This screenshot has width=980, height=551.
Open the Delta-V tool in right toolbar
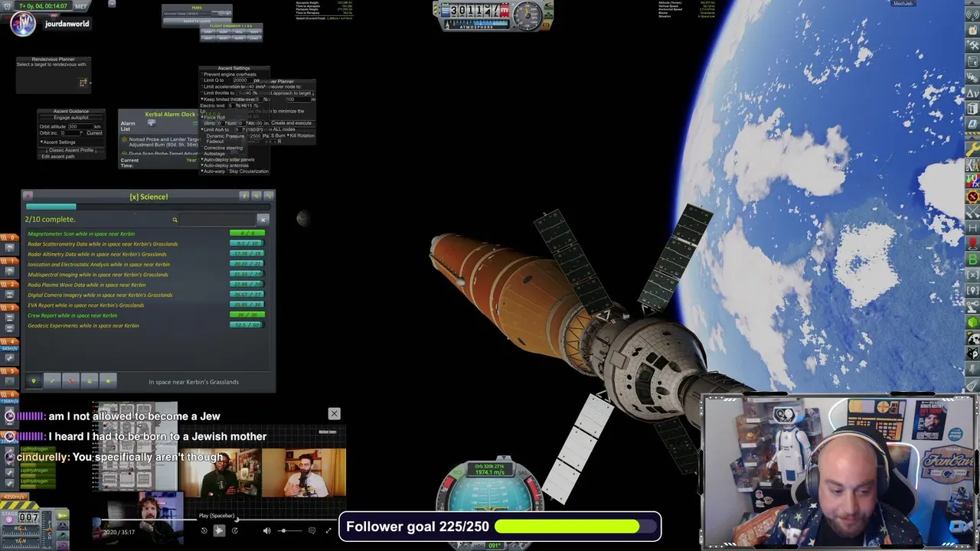[972, 93]
